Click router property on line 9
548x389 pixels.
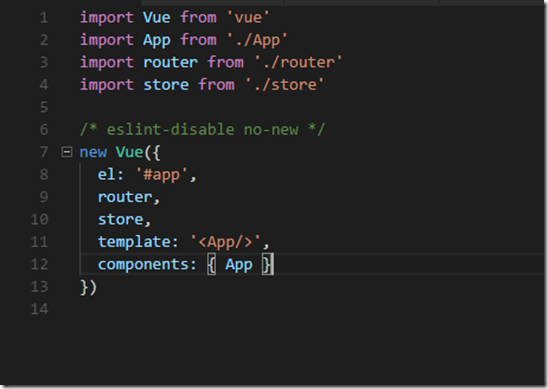pyautogui.click(x=125, y=197)
